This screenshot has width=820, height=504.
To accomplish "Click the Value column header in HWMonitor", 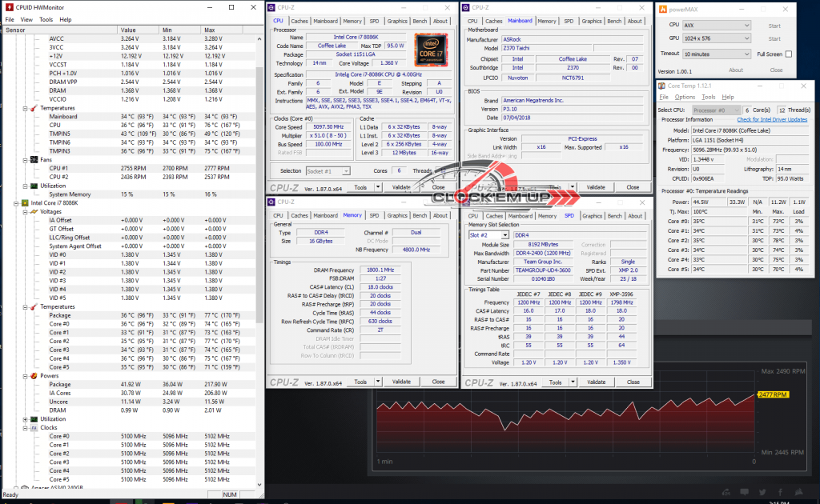I will click(138, 30).
